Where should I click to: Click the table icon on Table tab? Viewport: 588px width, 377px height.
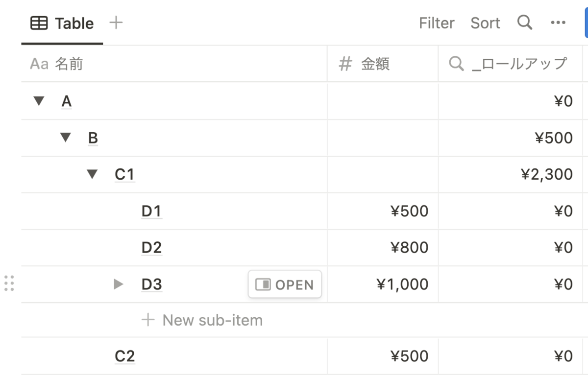pos(39,23)
